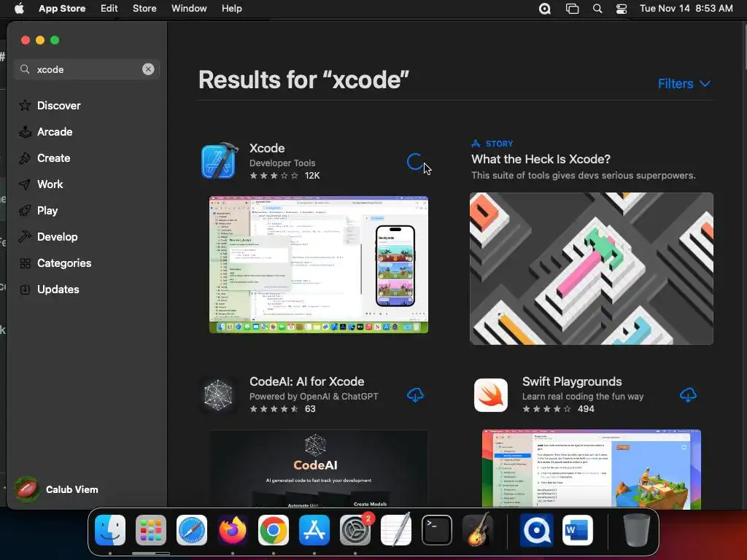Open System Settings with update badge
The height and width of the screenshot is (560, 747).
(355, 530)
